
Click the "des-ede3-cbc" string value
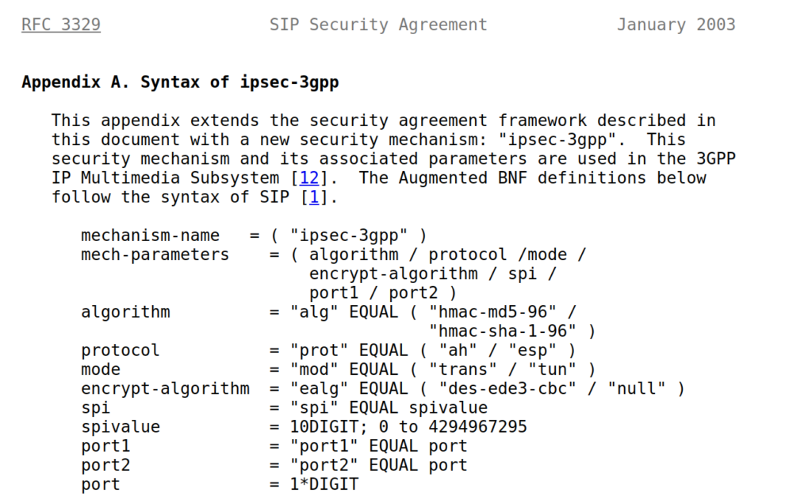[x=507, y=388]
